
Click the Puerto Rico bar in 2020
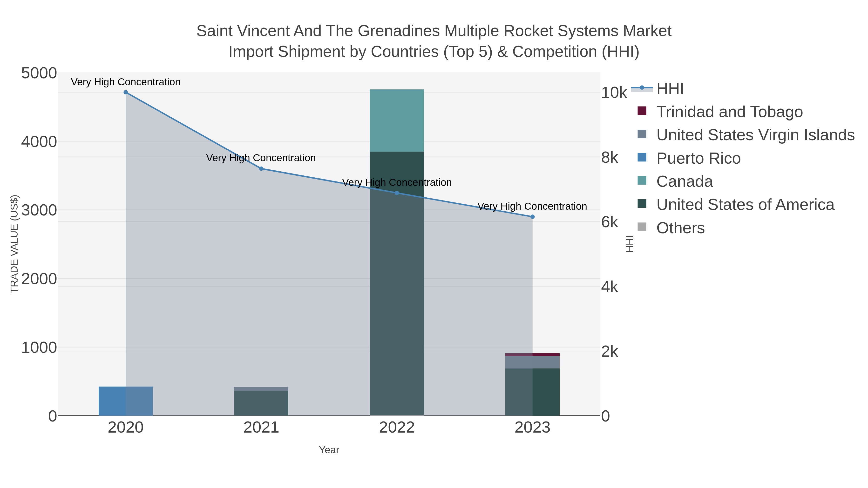[126, 401]
